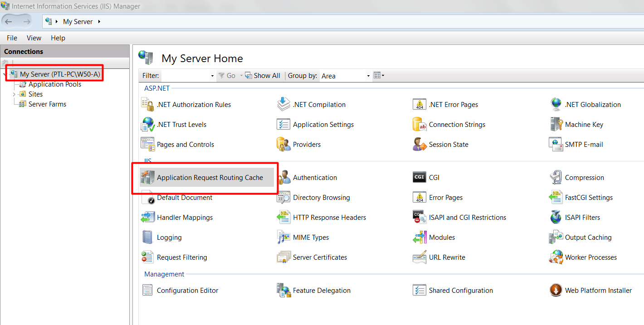Open ISAPI and CGI Restrictions
Viewport: 644px width, 325px height.
click(x=460, y=218)
